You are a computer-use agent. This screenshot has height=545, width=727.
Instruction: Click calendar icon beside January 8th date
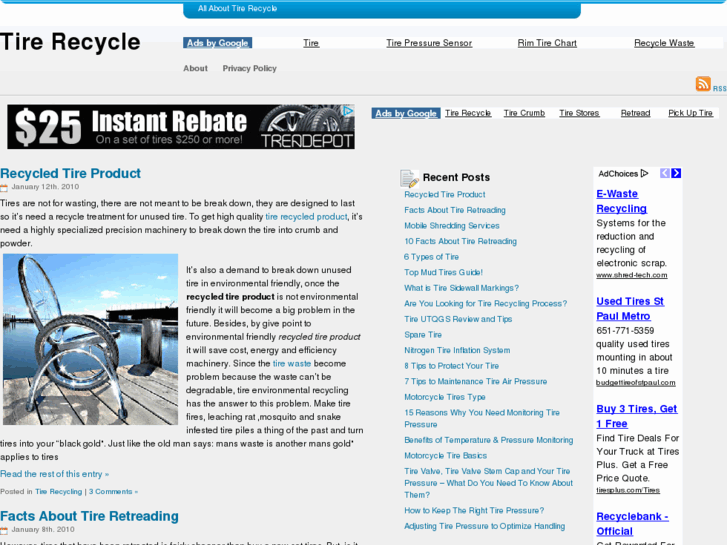(4, 530)
